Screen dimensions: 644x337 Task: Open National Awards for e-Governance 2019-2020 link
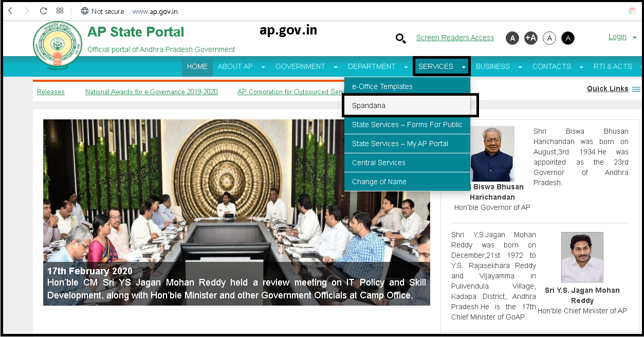[x=152, y=92]
